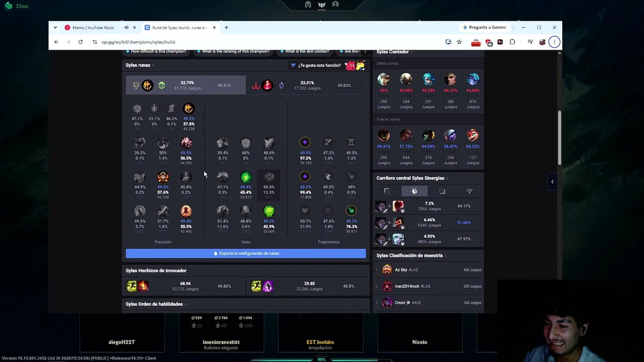Open strong-against champion with 54.33% win rate

[473, 135]
